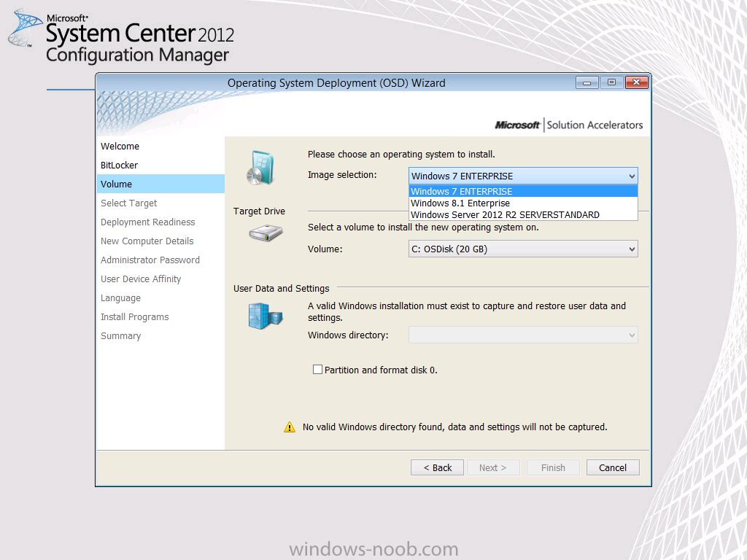Viewport: 747px width, 560px height.
Task: Click the User Data and Settings building icon
Action: pyautogui.click(x=266, y=316)
